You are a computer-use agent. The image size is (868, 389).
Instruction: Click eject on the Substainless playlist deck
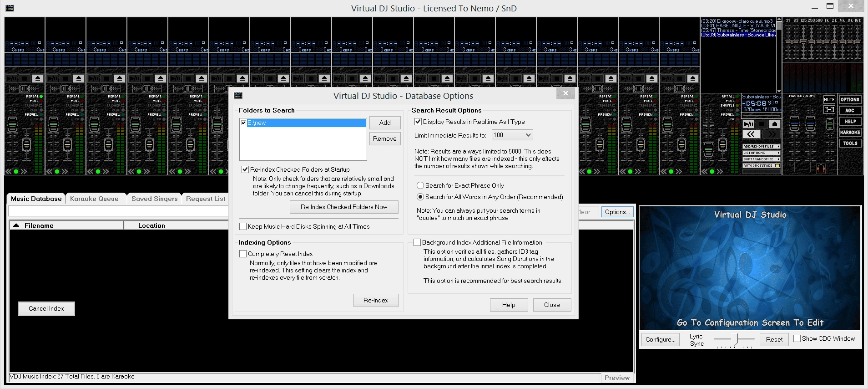pyautogui.click(x=775, y=124)
